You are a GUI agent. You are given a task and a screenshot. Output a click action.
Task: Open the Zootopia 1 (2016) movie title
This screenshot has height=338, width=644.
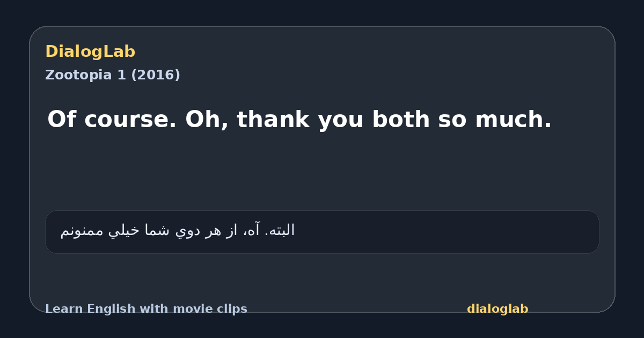113,75
